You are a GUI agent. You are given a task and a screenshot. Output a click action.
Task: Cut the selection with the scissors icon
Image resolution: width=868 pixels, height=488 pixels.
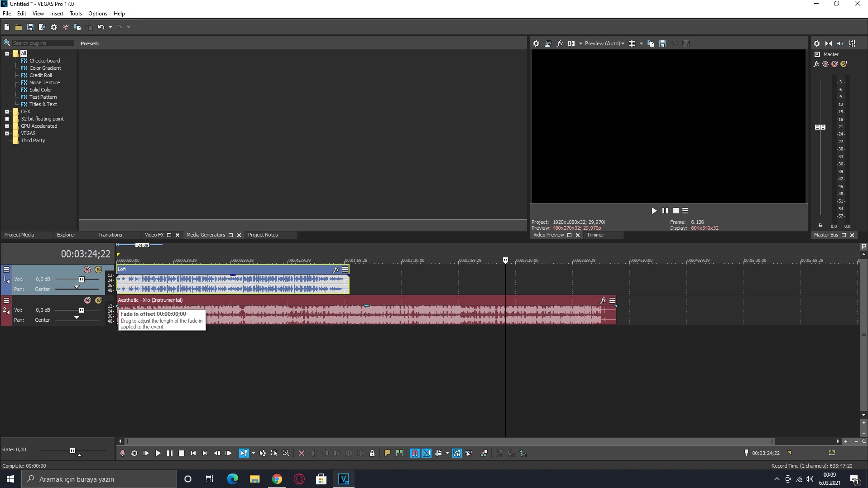click(66, 27)
